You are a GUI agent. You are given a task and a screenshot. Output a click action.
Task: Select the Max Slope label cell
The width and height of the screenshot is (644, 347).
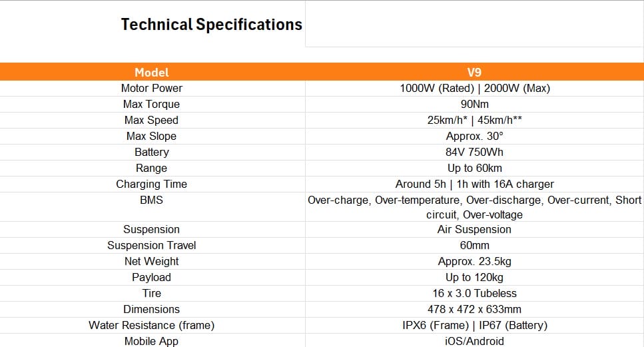tap(152, 136)
